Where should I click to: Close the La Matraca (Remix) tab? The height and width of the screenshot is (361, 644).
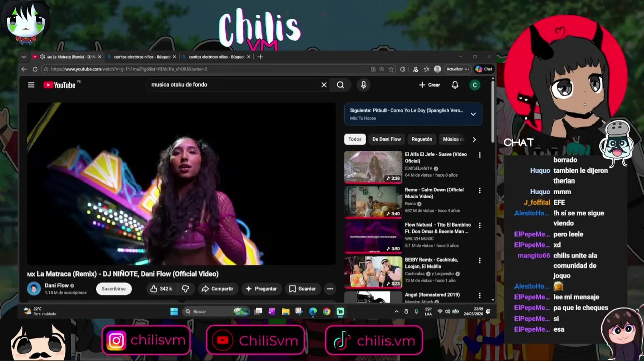tap(99, 57)
